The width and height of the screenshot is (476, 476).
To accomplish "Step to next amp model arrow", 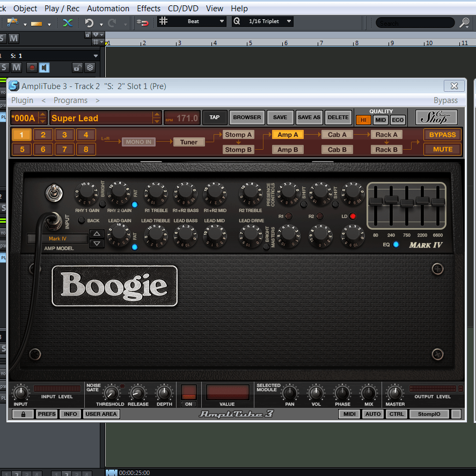I will pos(97,244).
